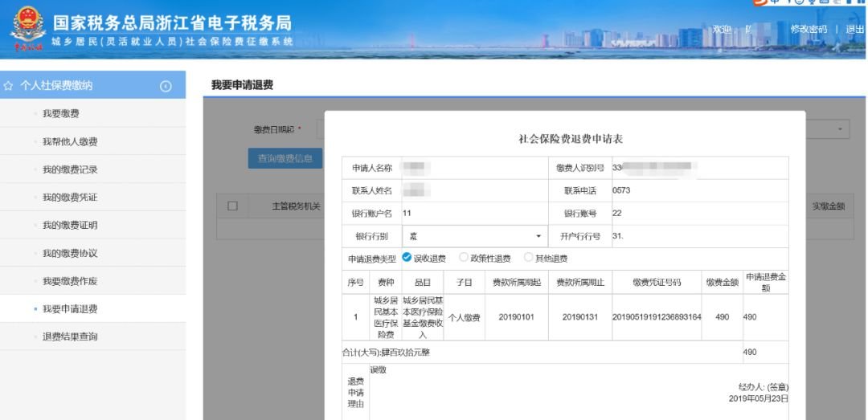Click the star icon beside 个人社保费缴纳
Screen dimensions: 868x420
(x=9, y=86)
